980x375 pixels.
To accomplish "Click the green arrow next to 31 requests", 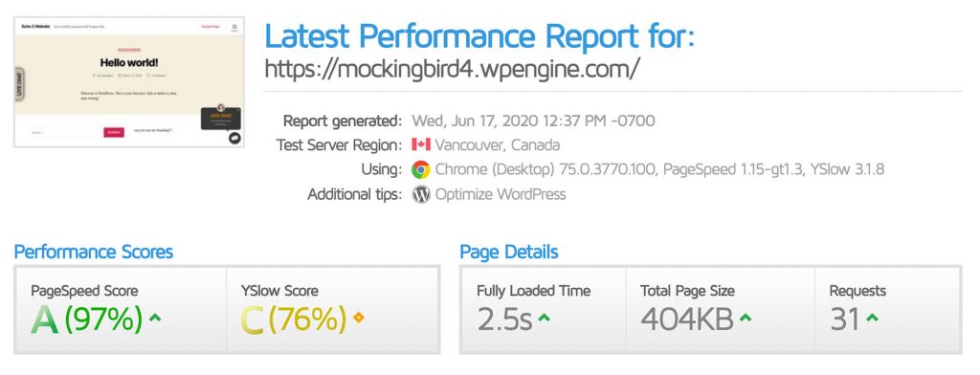I will [872, 318].
